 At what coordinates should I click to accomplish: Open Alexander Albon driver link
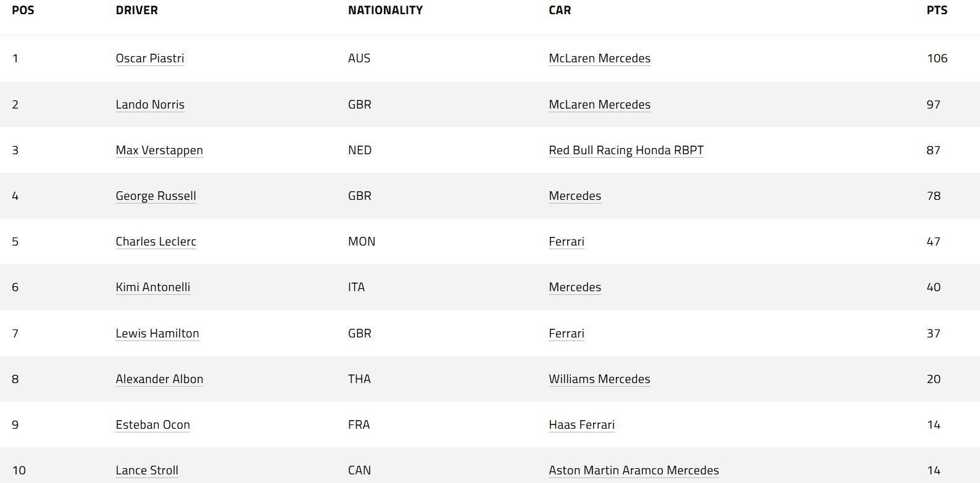coord(159,379)
